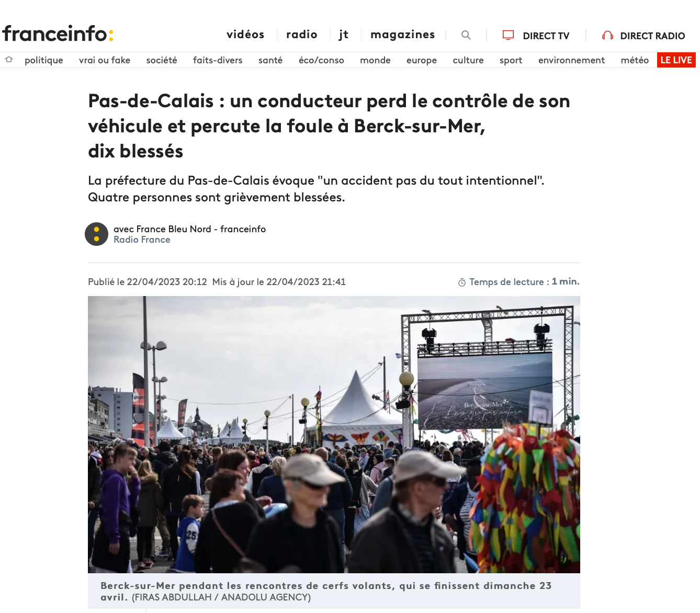Open the vidéos menu
The height and width of the screenshot is (613, 700).
[x=245, y=35]
